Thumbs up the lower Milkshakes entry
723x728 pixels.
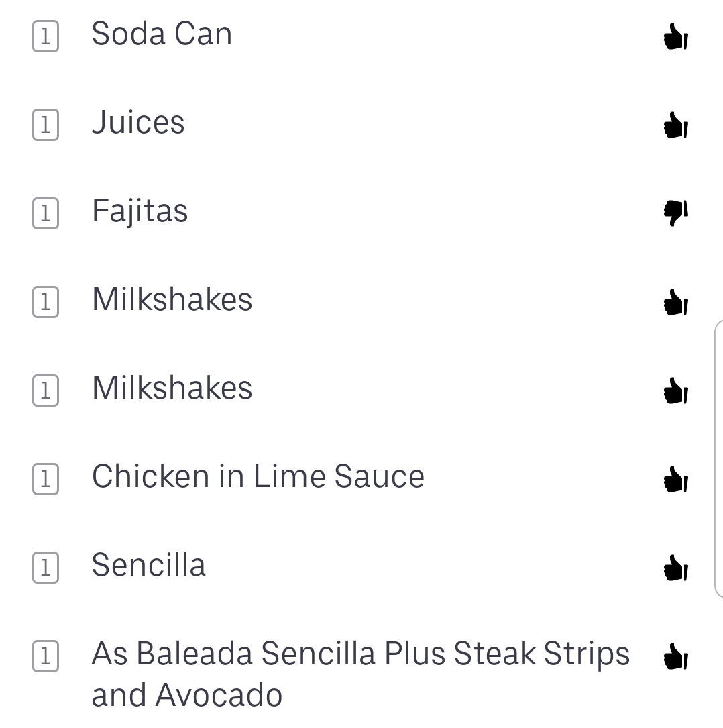pos(675,391)
